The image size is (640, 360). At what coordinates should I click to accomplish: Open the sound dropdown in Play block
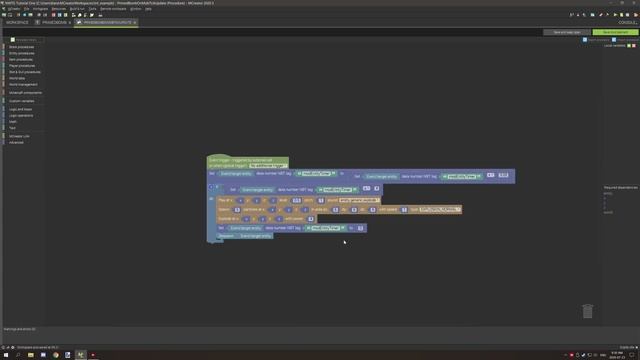[359, 200]
